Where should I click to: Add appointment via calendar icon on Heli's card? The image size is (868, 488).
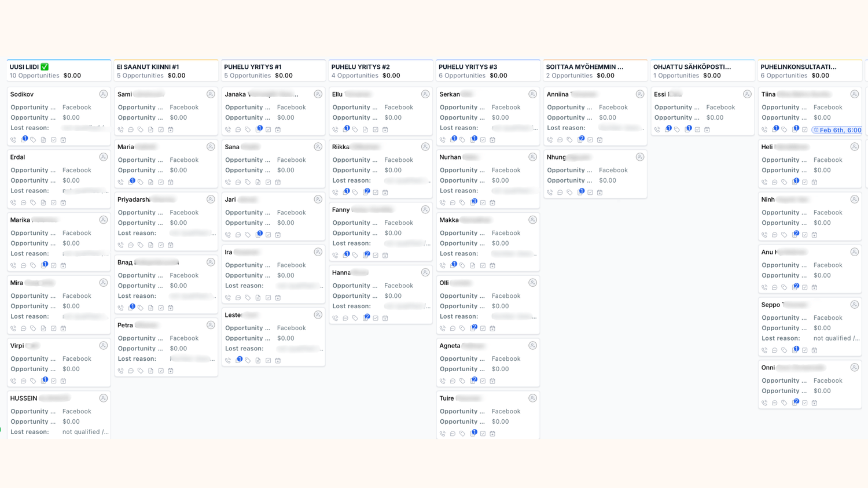814,182
